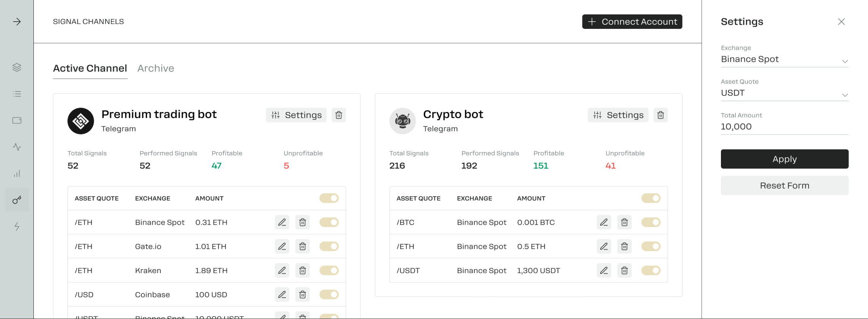This screenshot has height=319, width=868.
Task: Edit the Gate.io ETH row
Action: 282,246
